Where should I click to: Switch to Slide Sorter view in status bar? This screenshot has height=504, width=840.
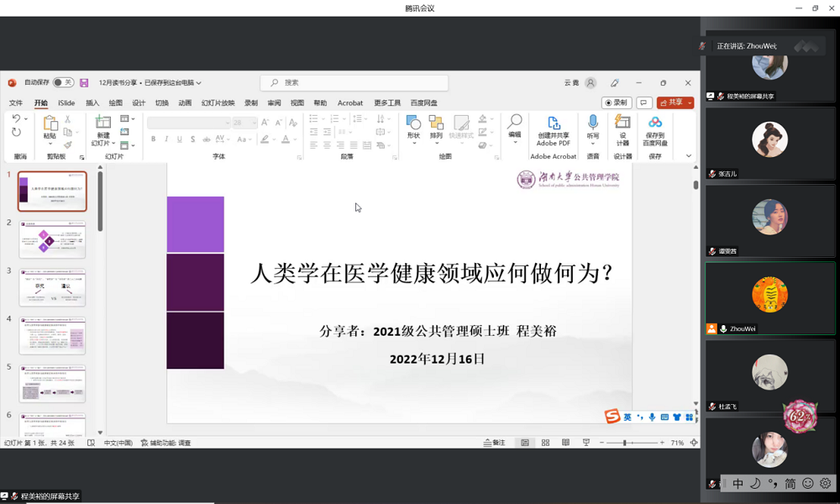click(x=545, y=443)
